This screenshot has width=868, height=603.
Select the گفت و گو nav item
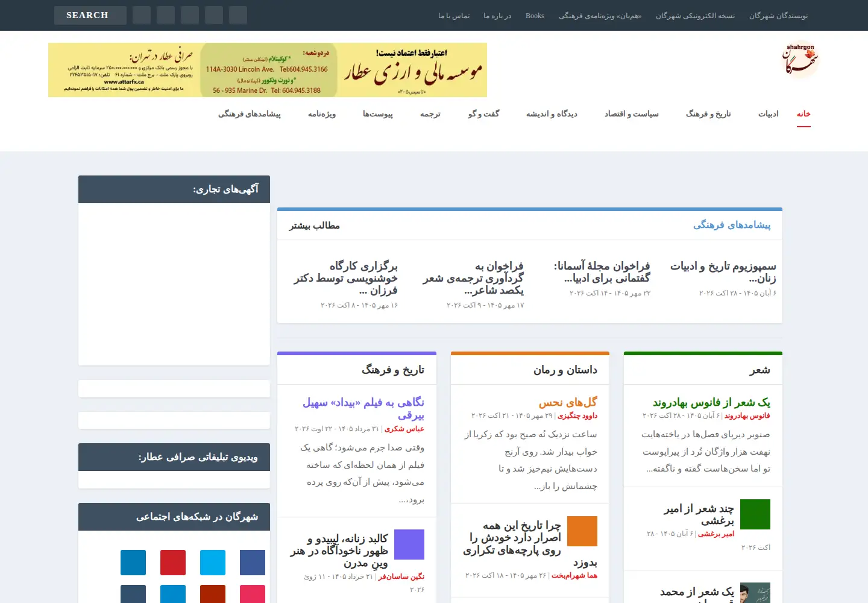pyautogui.click(x=483, y=114)
